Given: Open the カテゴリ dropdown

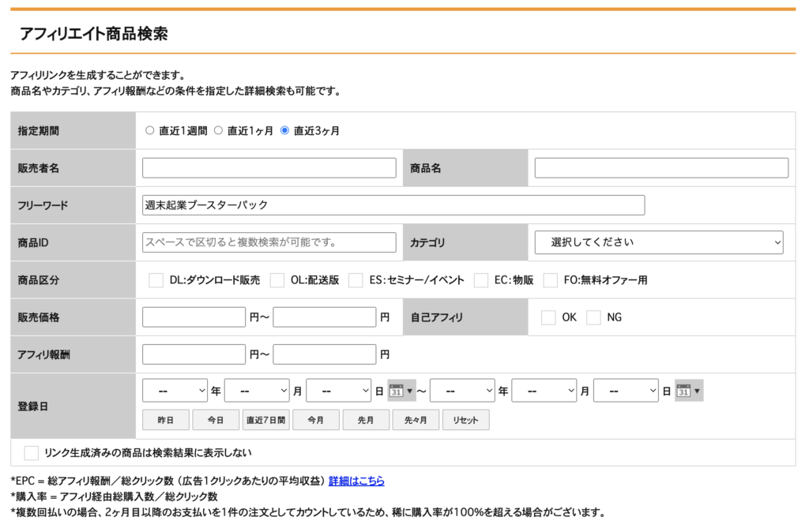Looking at the screenshot, I should pos(659,242).
